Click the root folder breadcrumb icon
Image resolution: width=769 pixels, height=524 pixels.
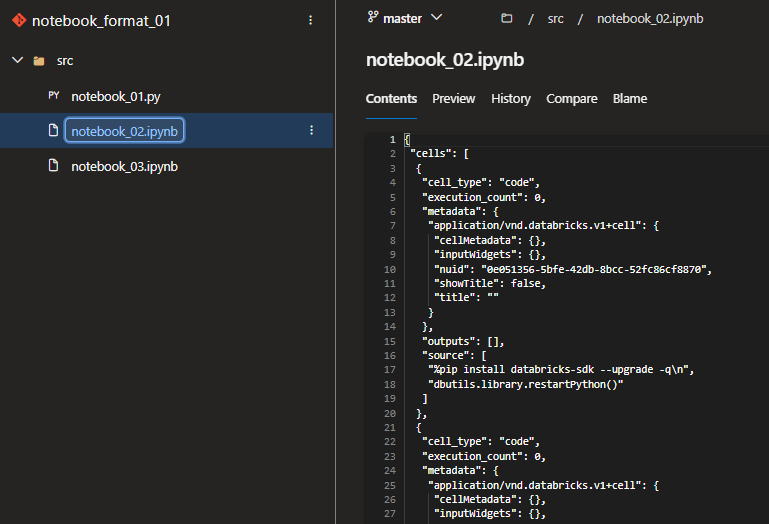point(507,18)
